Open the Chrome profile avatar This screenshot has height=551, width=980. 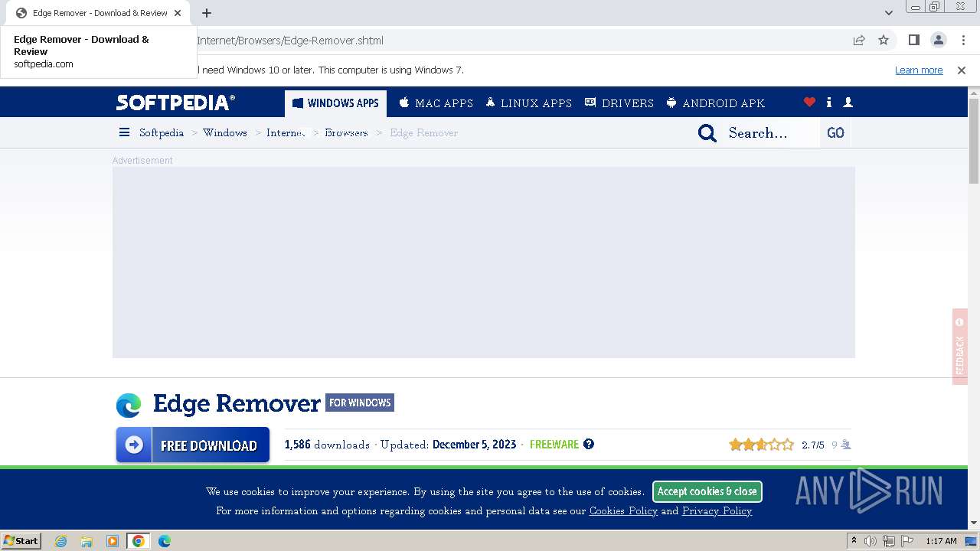click(x=938, y=40)
